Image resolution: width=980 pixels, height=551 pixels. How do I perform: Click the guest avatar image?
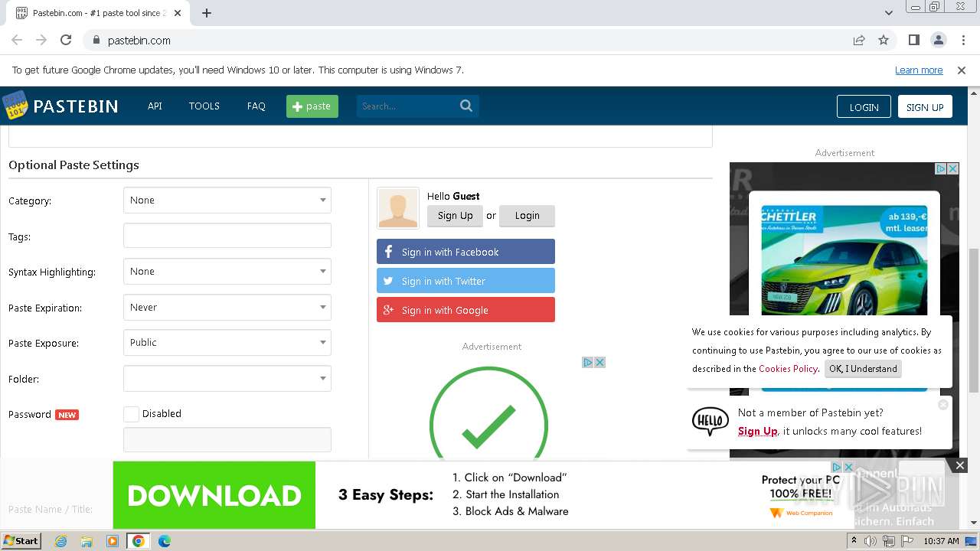(x=398, y=208)
